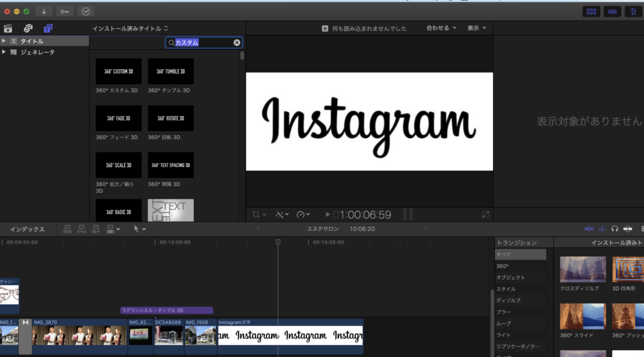Toggle solo headphones button
This screenshot has width=644, height=357.
click(x=614, y=229)
